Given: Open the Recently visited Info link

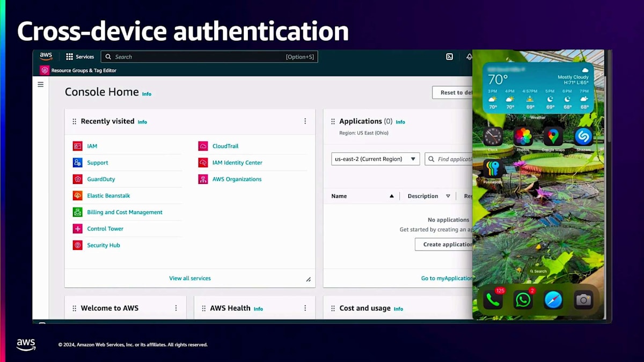Looking at the screenshot, I should [142, 122].
